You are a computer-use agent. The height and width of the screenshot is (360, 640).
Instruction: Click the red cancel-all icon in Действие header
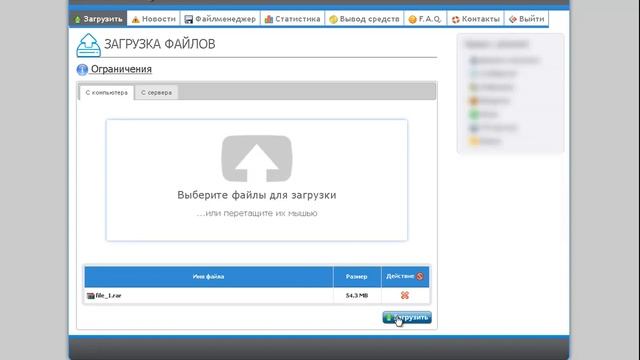(420, 276)
